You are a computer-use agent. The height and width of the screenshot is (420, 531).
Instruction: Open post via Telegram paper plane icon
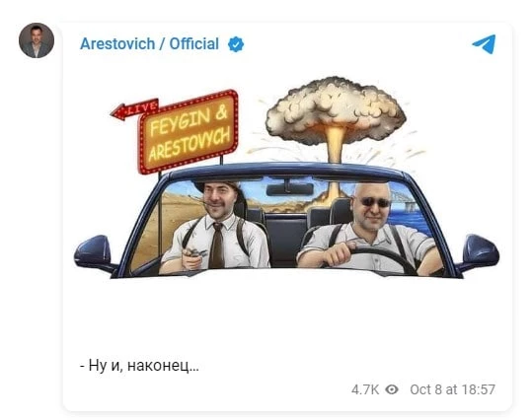484,44
